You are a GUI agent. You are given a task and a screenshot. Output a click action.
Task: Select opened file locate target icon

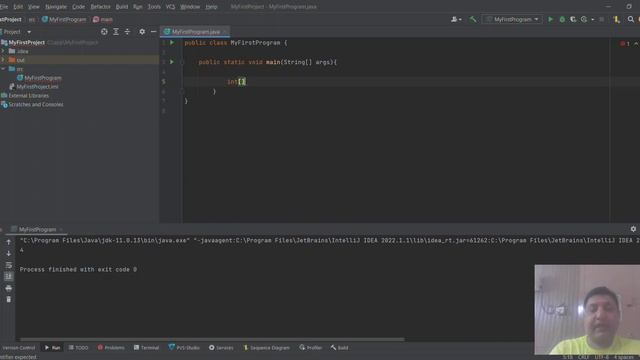pyautogui.click(x=104, y=31)
